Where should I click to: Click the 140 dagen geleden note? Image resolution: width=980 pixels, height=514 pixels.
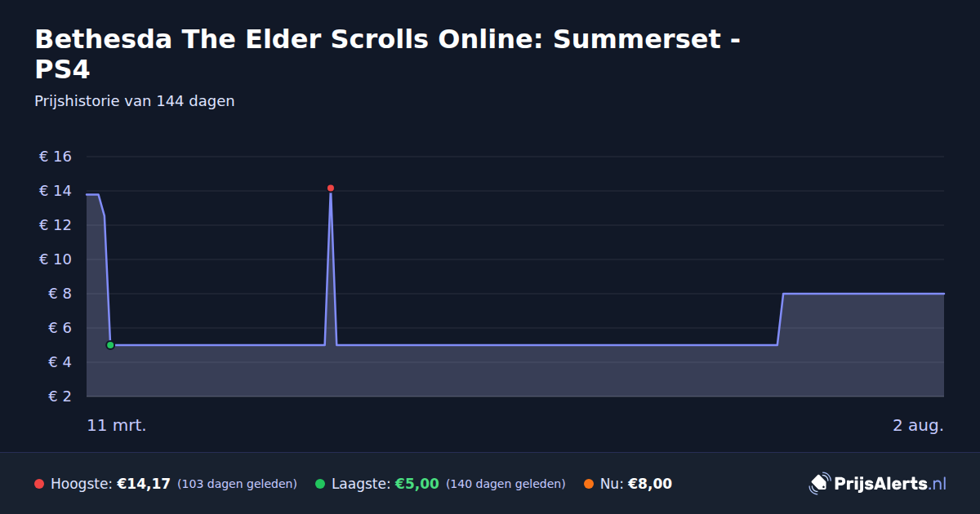coord(506,484)
